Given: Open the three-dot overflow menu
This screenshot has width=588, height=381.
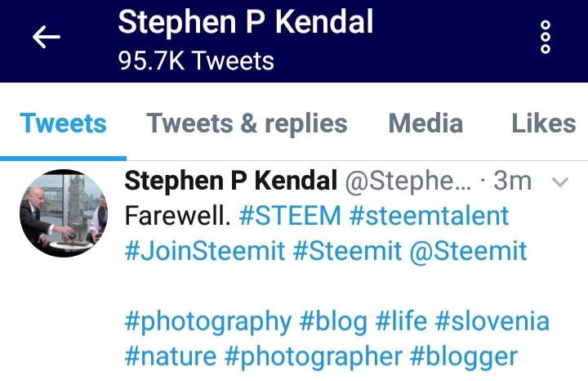Looking at the screenshot, I should [546, 37].
